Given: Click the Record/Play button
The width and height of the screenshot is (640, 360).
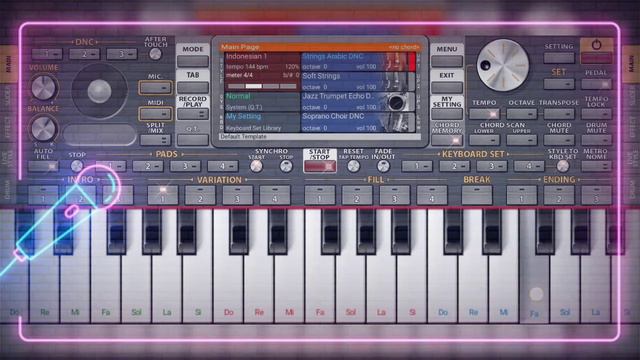Looking at the screenshot, I should (x=193, y=114).
